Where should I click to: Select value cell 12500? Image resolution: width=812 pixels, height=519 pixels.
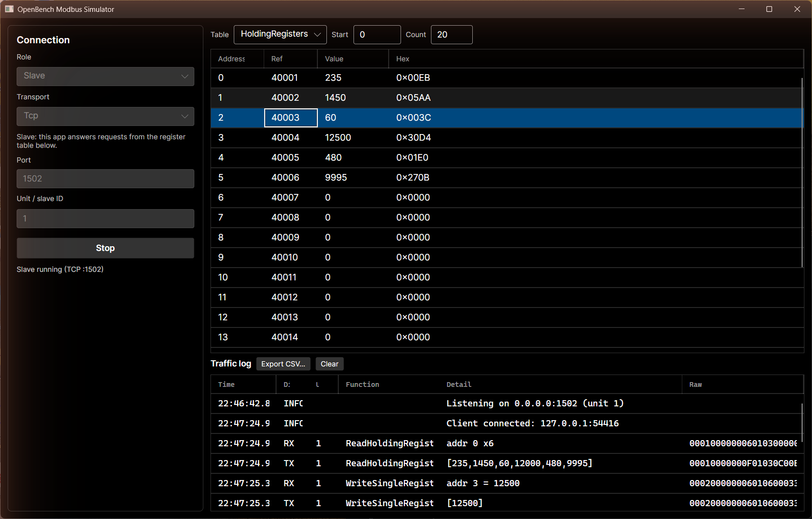tap(353, 138)
